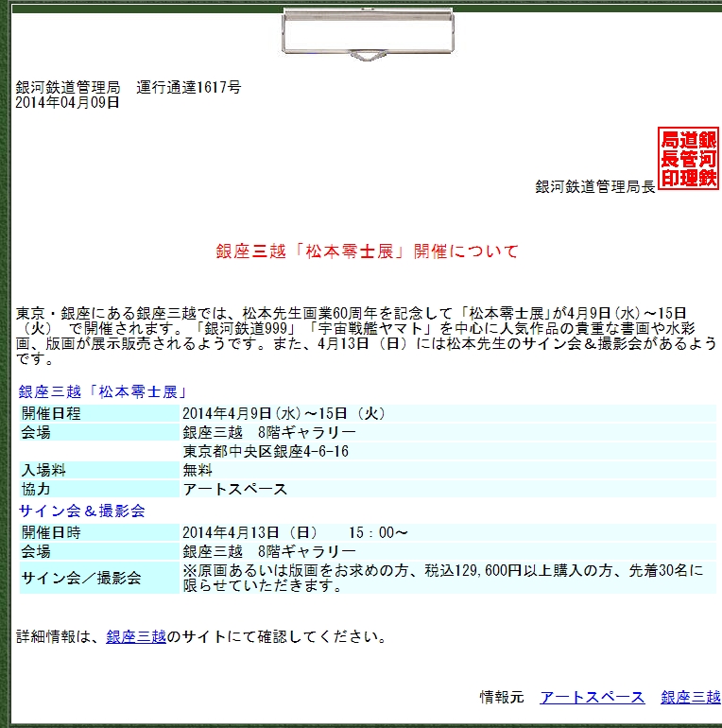The image size is (722, 728).
Task: Click the 開催日時 label cell
Action: point(99,532)
